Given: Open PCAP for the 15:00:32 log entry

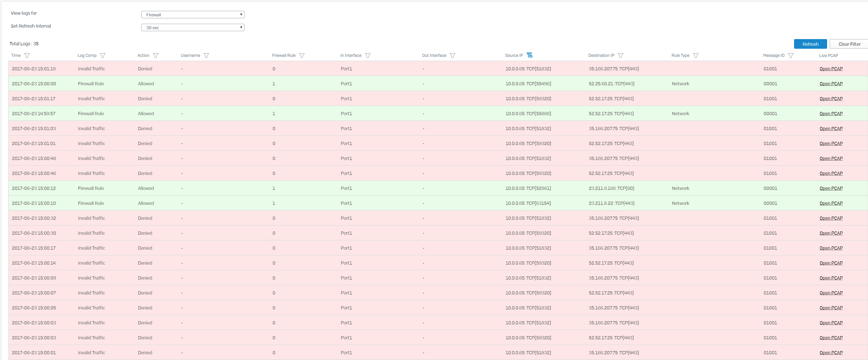Looking at the screenshot, I should [831, 218].
